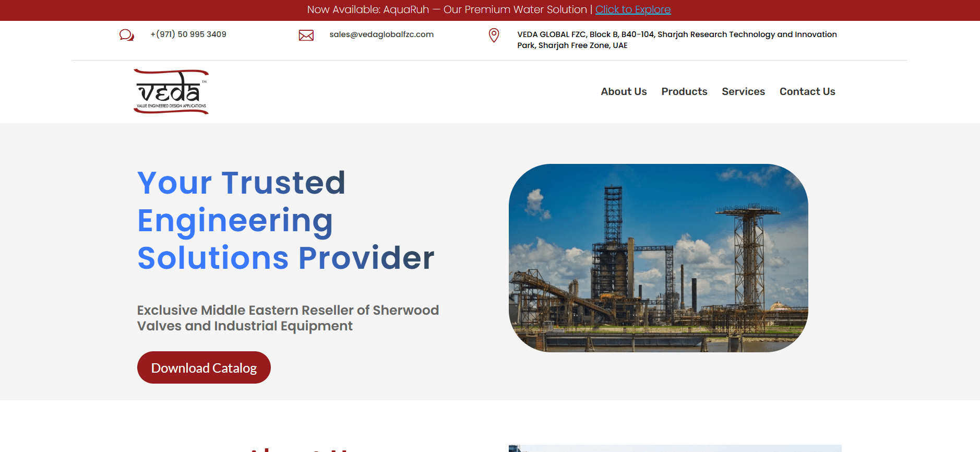
Task: Click the Exclusive Middle Eastern Reseller subtitle
Action: pos(288,318)
